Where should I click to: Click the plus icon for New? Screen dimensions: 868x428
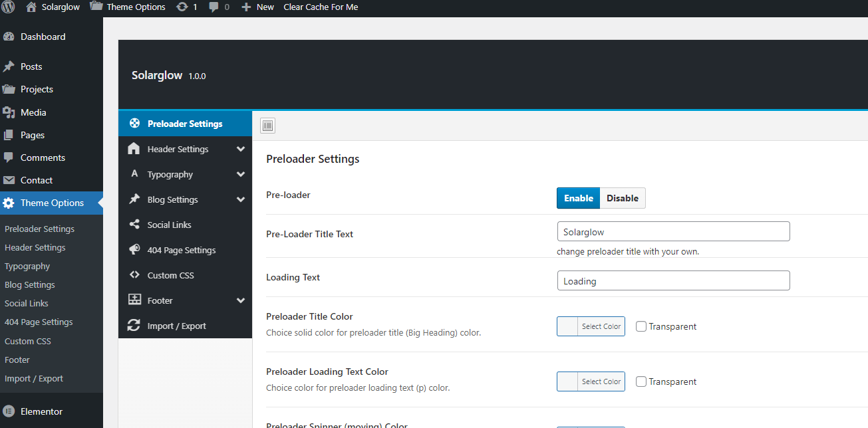(246, 7)
